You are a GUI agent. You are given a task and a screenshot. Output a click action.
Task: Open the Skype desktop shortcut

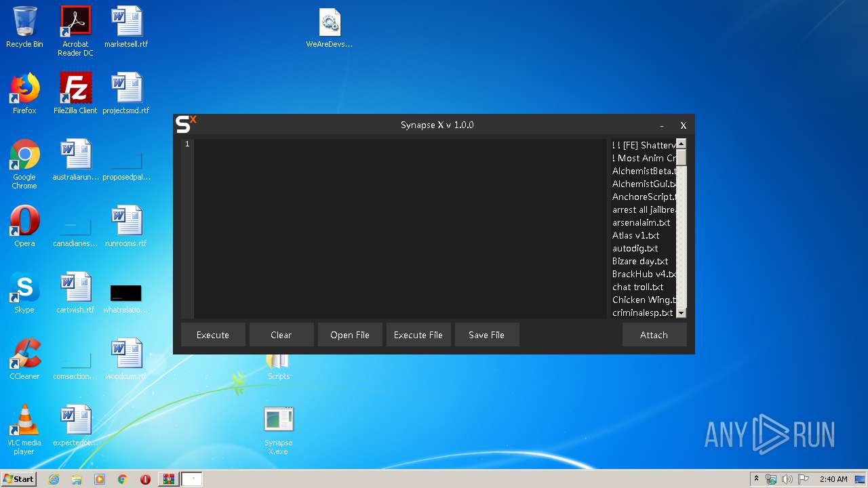coord(24,293)
